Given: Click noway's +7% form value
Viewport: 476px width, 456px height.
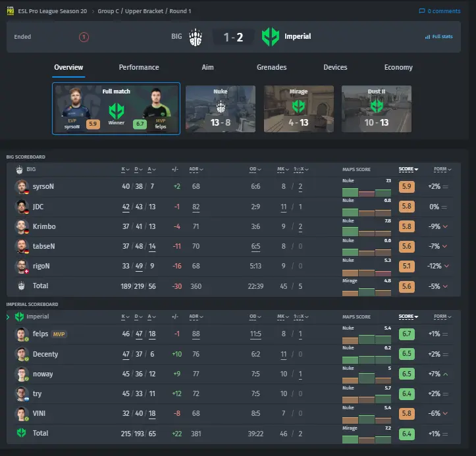Looking at the screenshot, I should coord(434,374).
